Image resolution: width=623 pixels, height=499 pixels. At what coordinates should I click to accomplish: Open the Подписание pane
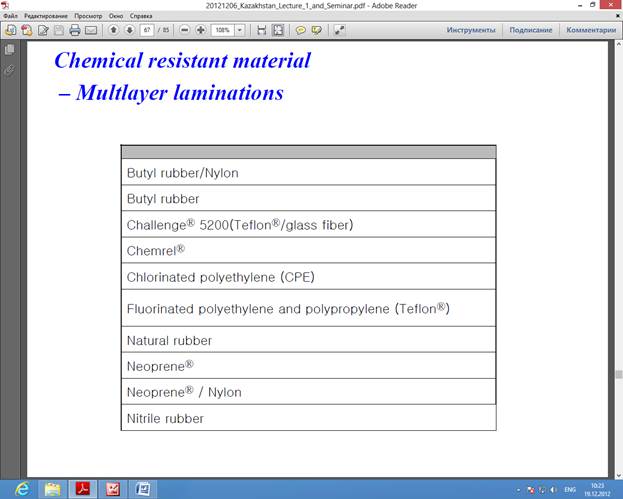(531, 30)
